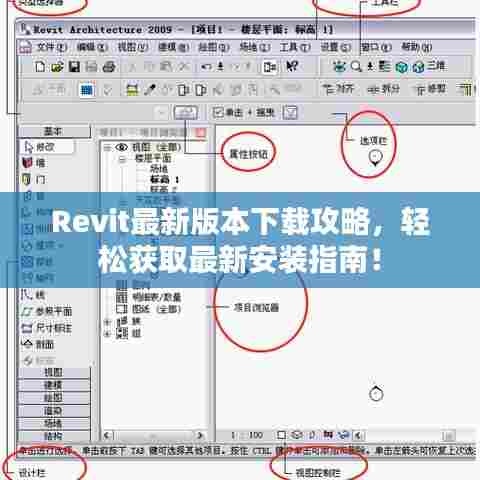Select the 剖面 section tool
The width and height of the screenshot is (480, 480).
37,344
